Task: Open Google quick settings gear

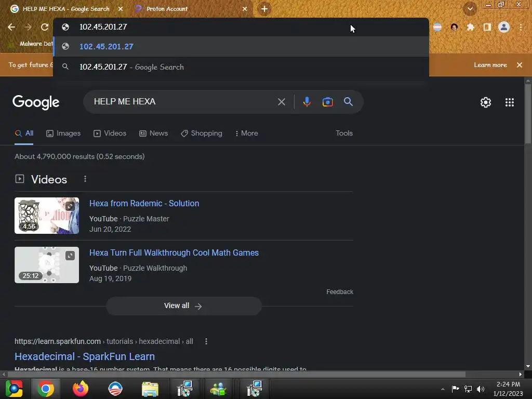Action: (486, 102)
